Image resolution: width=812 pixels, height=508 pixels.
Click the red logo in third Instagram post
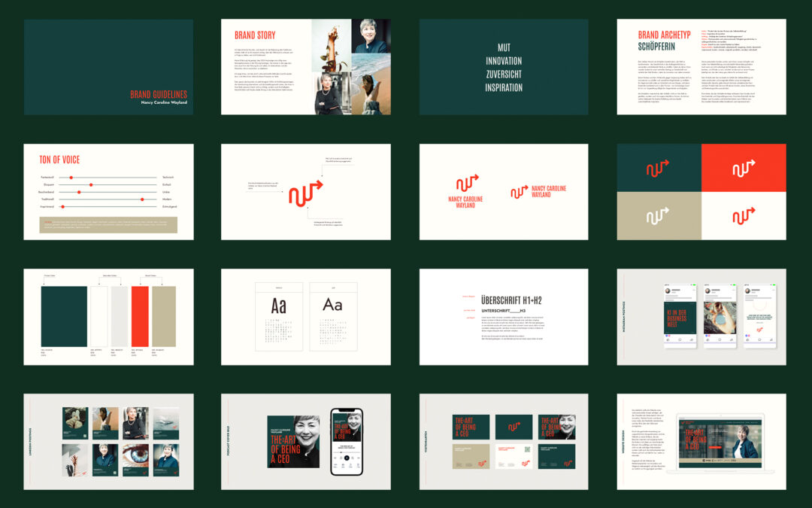759,329
